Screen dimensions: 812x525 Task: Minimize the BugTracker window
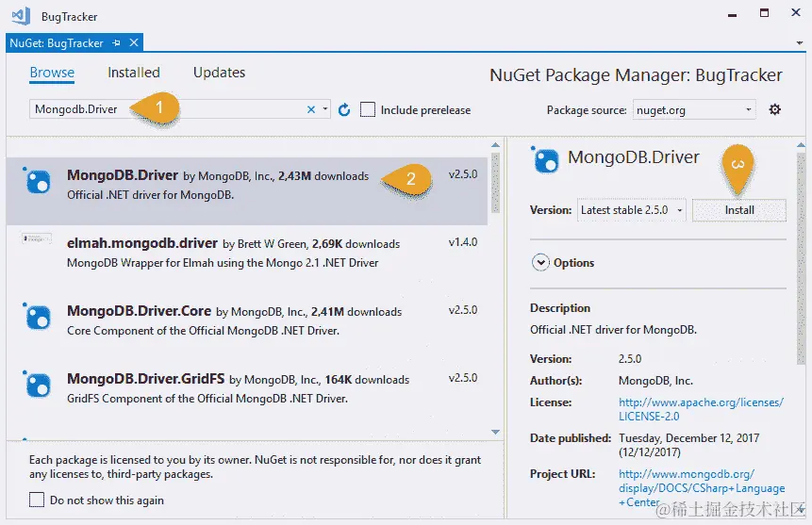[732, 14]
